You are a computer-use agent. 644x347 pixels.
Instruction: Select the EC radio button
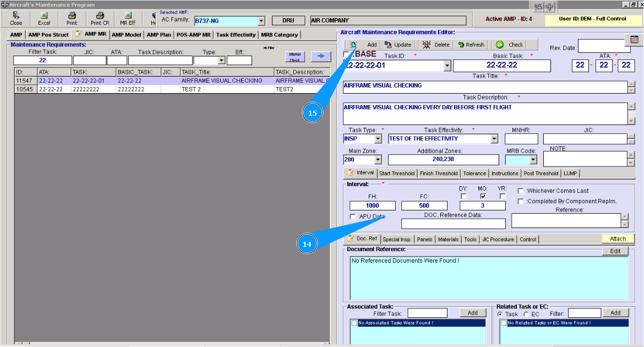coord(526,314)
